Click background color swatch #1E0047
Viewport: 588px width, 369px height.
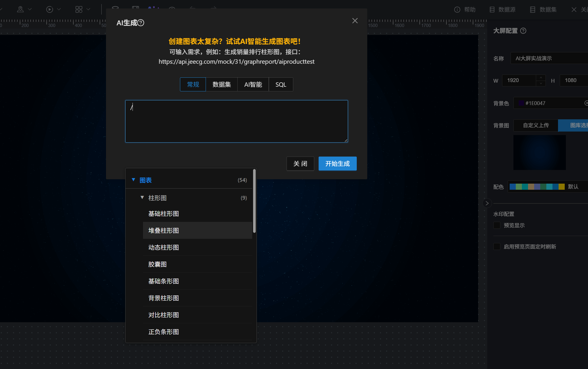tap(521, 103)
